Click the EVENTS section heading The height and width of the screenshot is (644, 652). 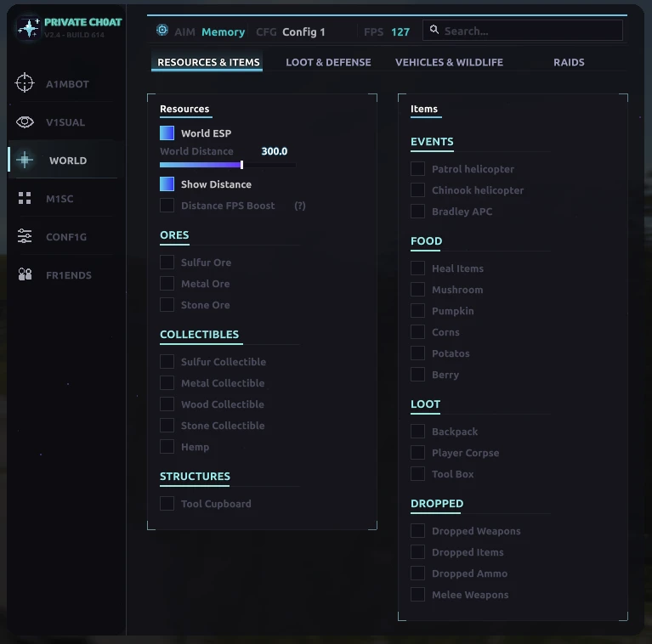tap(432, 142)
